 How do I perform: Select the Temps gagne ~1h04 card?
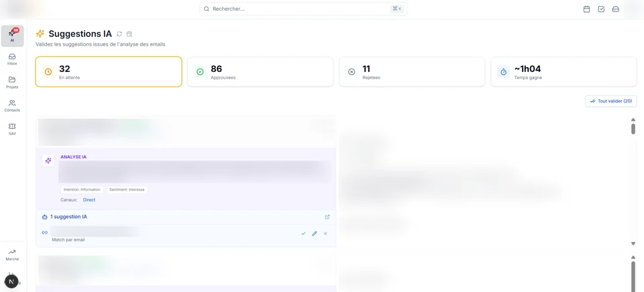[x=564, y=72]
